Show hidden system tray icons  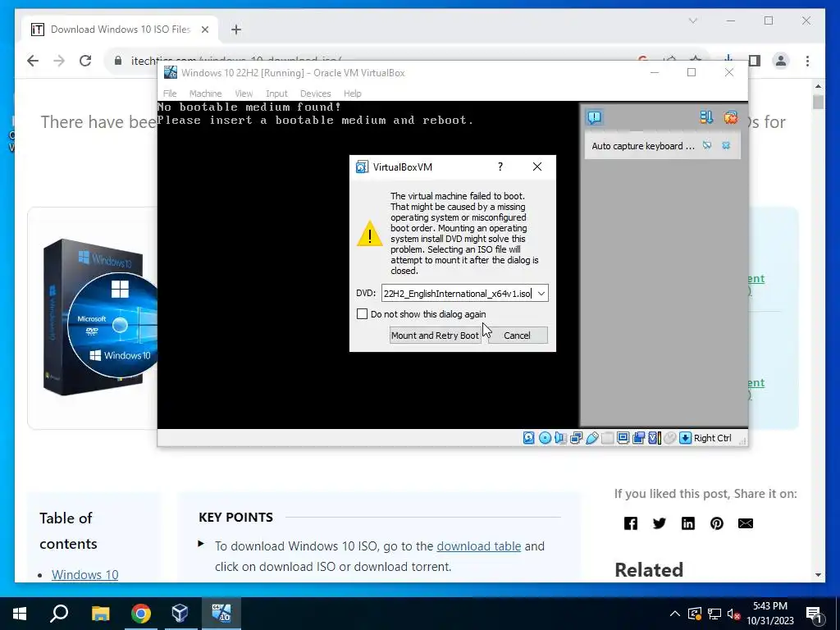[x=675, y=614]
